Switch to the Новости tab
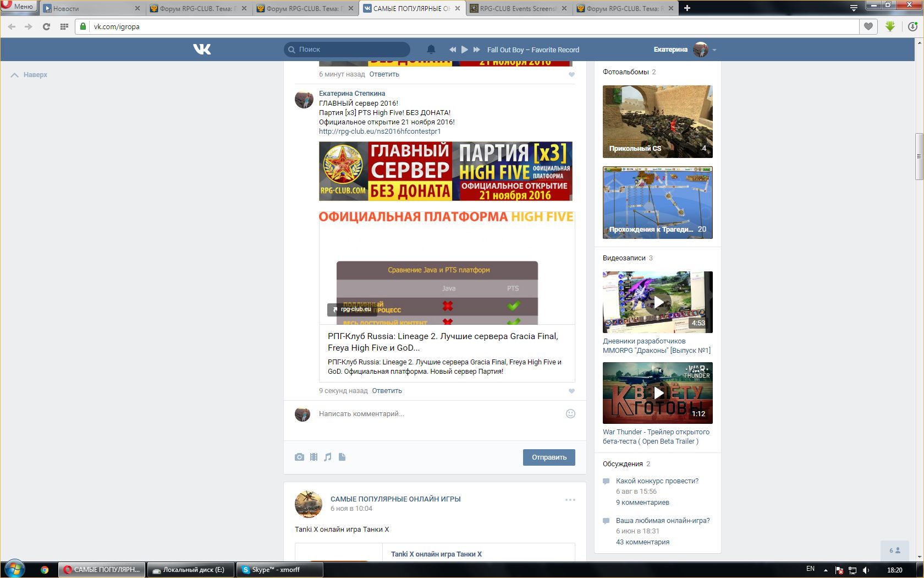Viewport: 924px width, 578px height. pos(88,8)
